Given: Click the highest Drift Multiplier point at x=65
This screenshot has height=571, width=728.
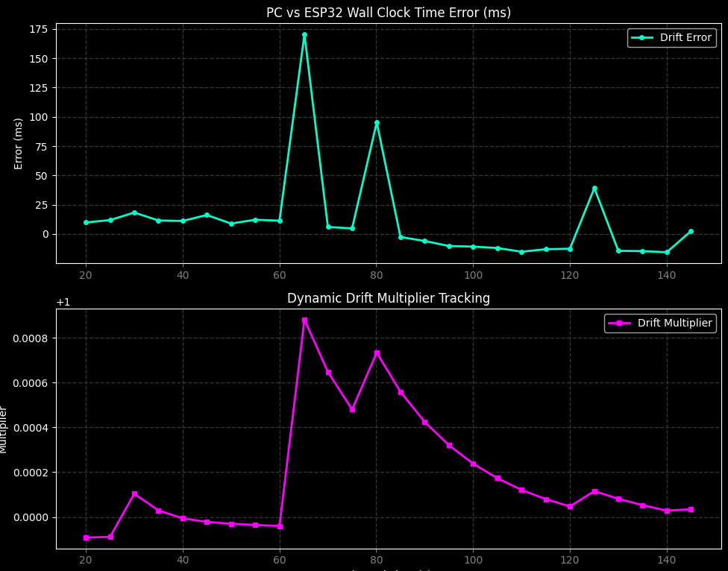Looking at the screenshot, I should click(x=304, y=321).
